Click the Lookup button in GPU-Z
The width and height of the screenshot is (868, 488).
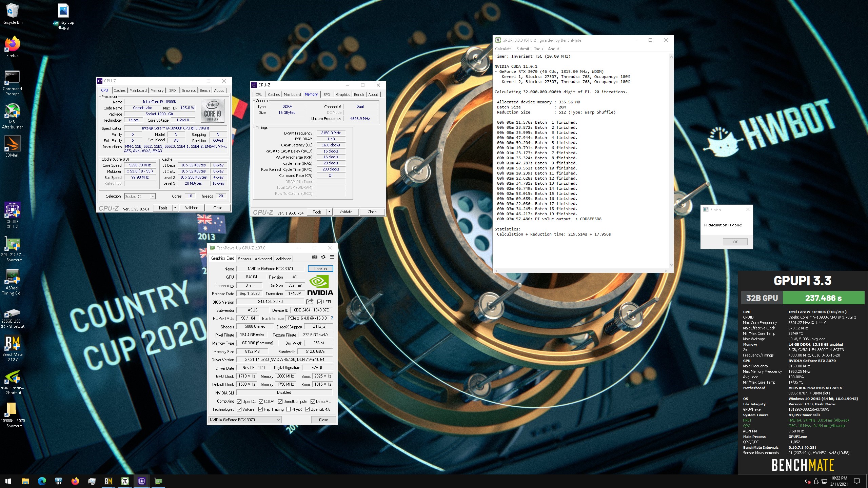tap(320, 268)
